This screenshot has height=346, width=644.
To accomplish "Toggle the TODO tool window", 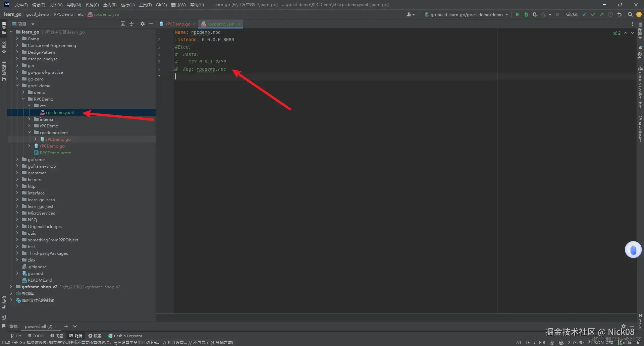I will 36,336.
